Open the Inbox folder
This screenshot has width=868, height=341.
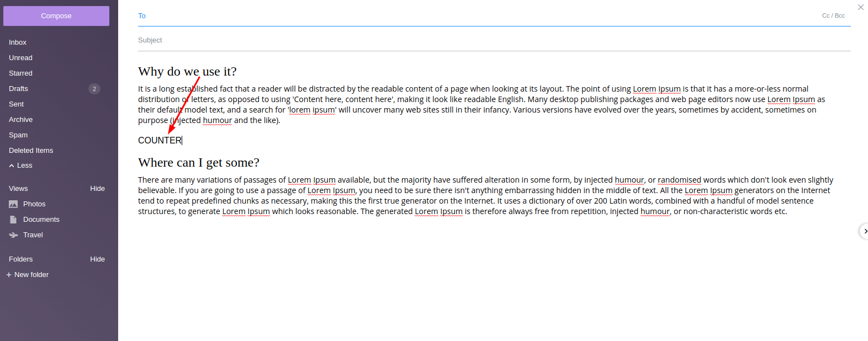click(x=18, y=42)
